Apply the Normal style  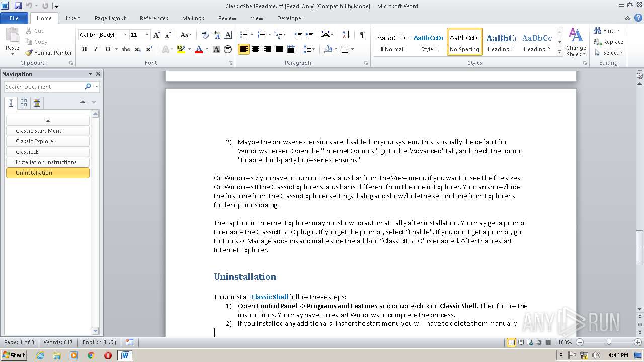[392, 42]
